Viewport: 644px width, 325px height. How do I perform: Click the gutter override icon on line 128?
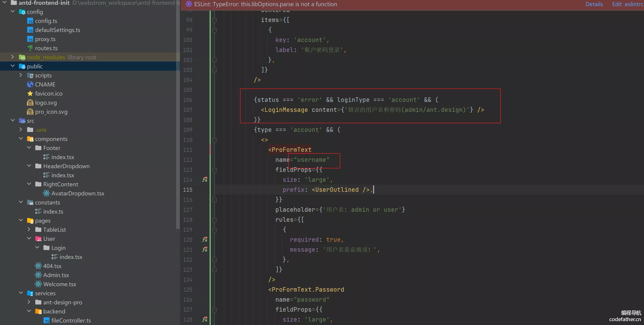click(x=205, y=319)
